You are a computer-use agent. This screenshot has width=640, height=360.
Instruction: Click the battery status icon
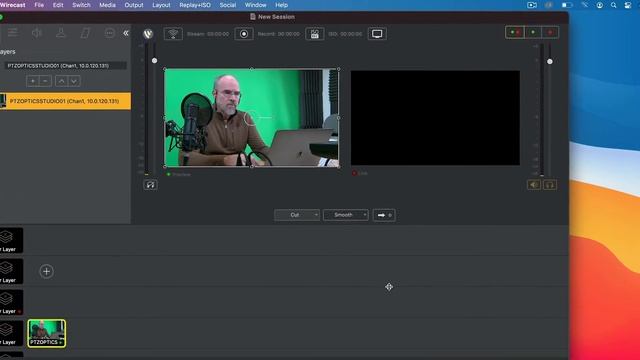click(x=567, y=5)
